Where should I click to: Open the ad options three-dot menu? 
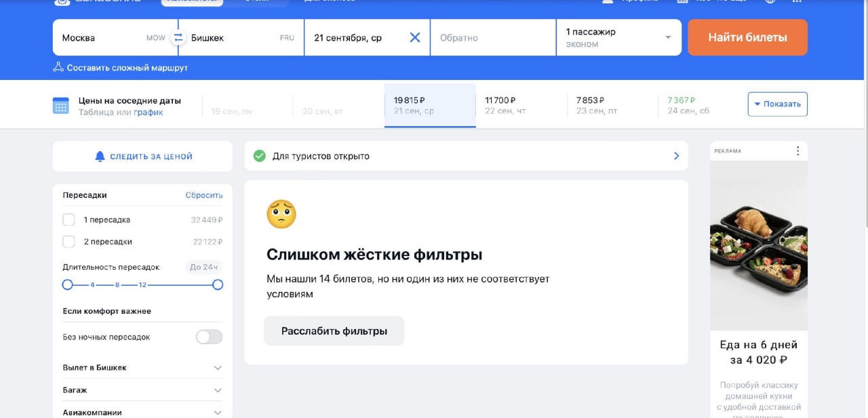[797, 151]
